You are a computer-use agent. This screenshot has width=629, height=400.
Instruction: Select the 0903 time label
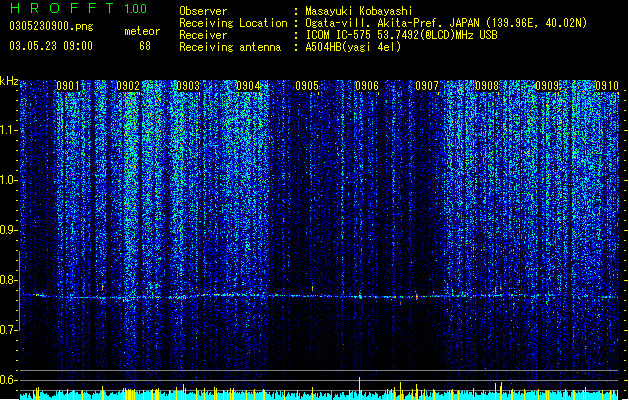tap(188, 86)
